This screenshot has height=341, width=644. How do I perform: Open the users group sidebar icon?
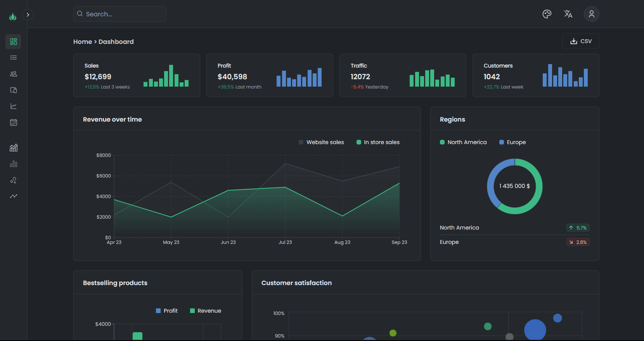[x=14, y=74]
